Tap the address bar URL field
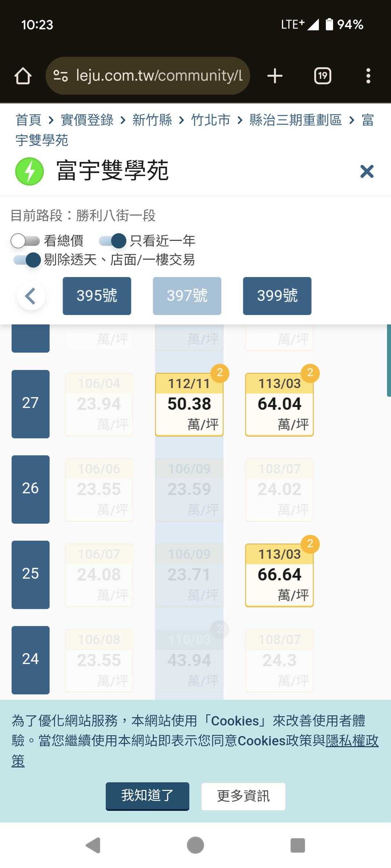 [159, 76]
